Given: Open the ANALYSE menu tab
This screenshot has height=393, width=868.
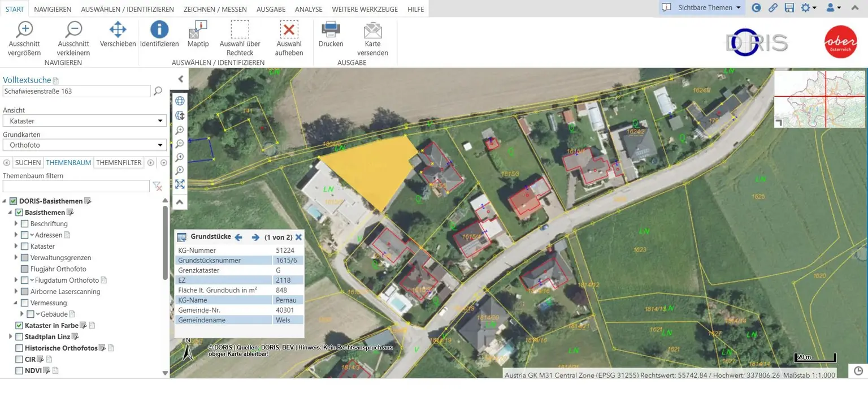Looking at the screenshot, I should tap(309, 10).
